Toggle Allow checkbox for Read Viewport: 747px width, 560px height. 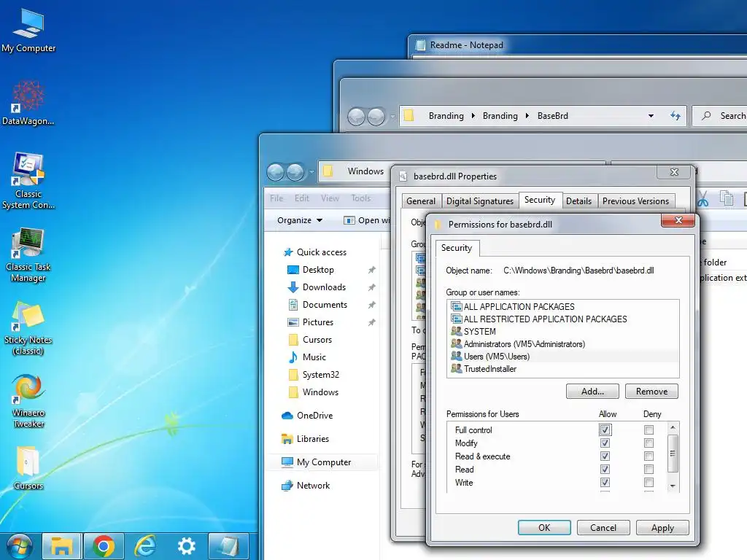click(x=605, y=470)
